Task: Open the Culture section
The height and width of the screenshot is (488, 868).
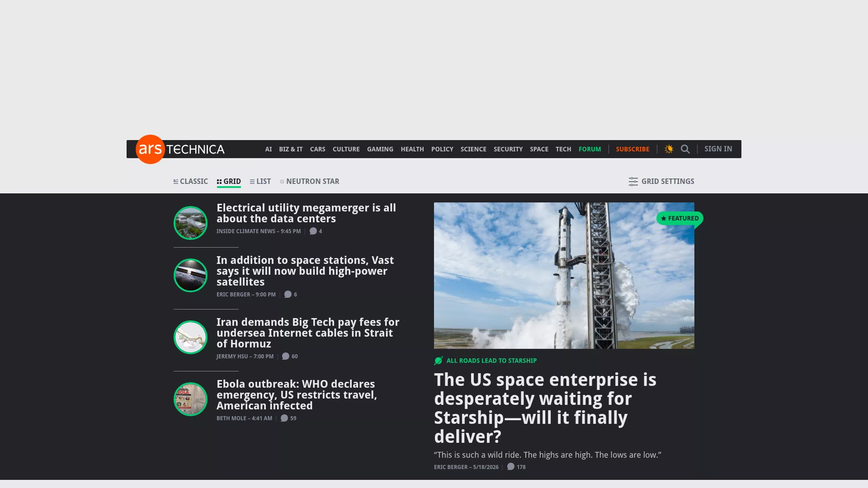Action: (346, 149)
